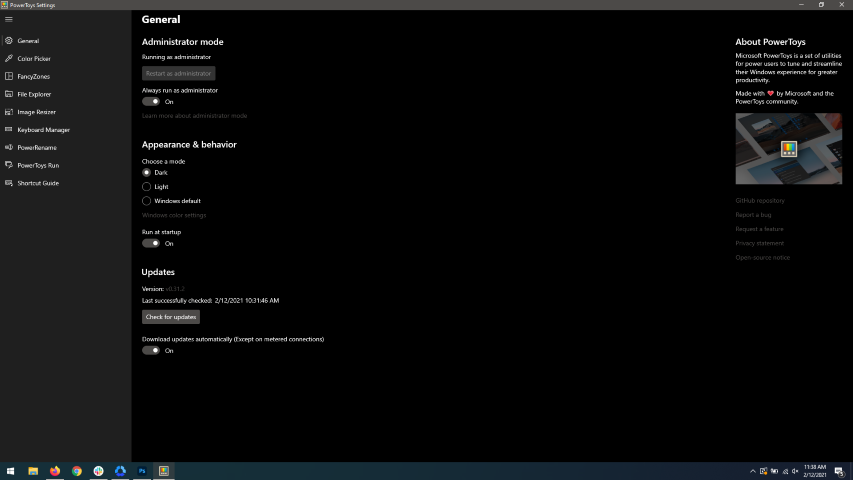Open the GitHub repository link
The width and height of the screenshot is (853, 480).
coord(760,201)
